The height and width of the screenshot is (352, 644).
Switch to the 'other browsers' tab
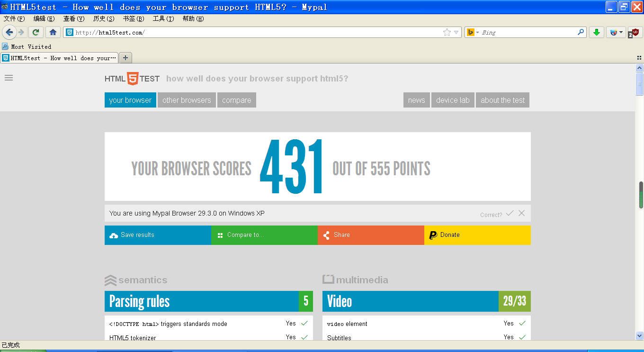187,100
